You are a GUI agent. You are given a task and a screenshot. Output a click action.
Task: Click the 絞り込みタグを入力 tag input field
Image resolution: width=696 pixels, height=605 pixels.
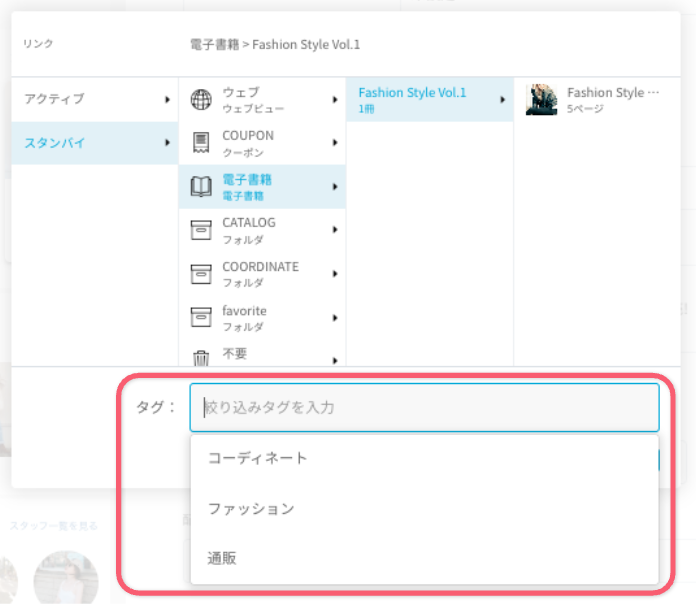[424, 407]
